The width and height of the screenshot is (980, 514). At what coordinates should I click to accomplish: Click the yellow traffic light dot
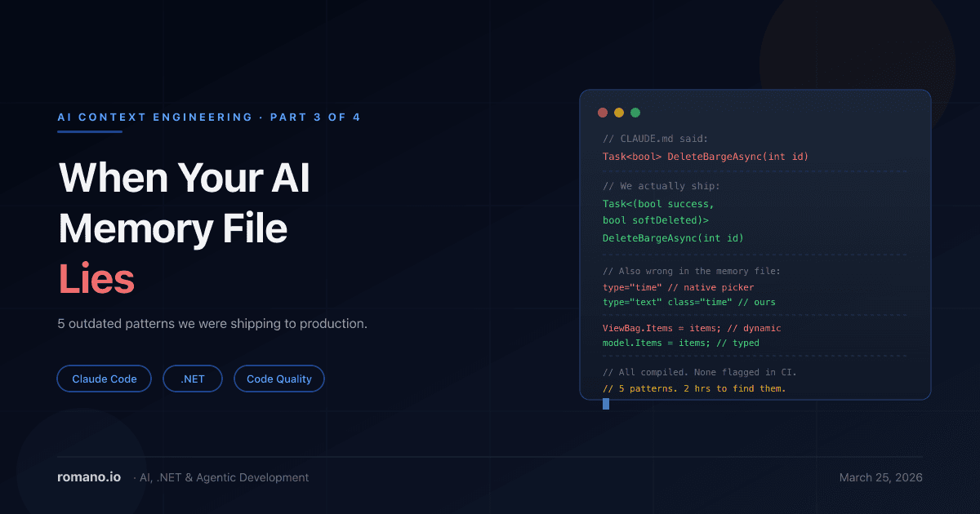click(x=619, y=112)
